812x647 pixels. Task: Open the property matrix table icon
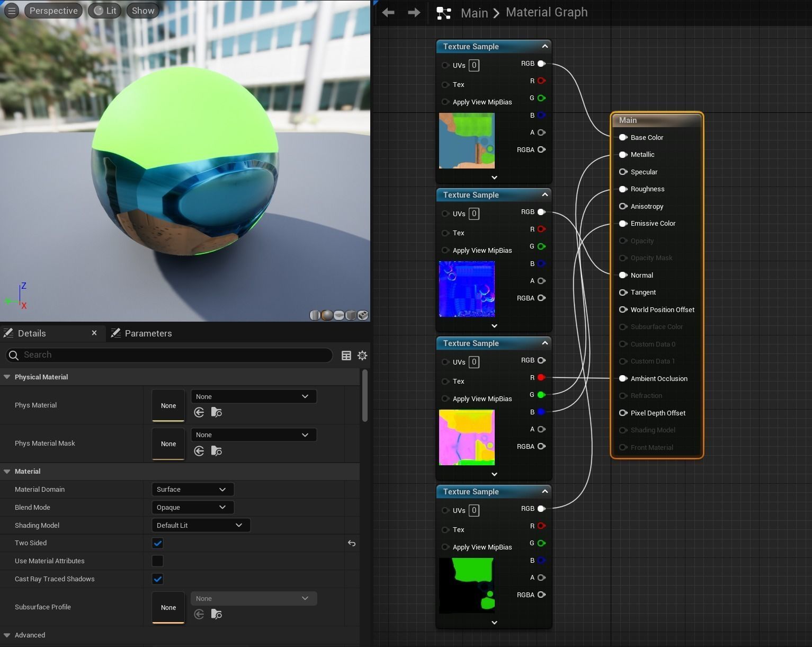pos(346,356)
